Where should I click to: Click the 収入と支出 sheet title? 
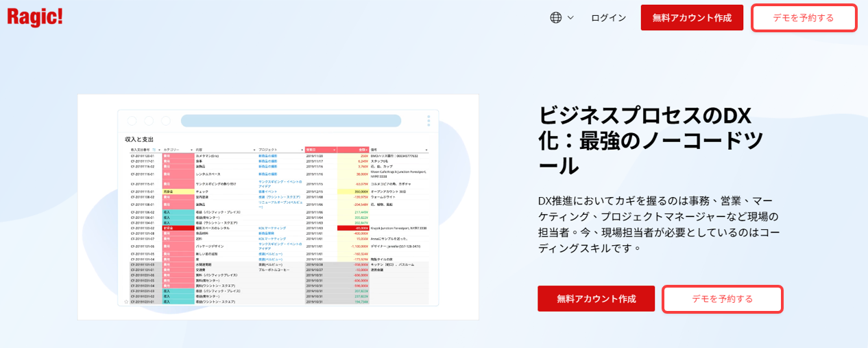pyautogui.click(x=139, y=139)
